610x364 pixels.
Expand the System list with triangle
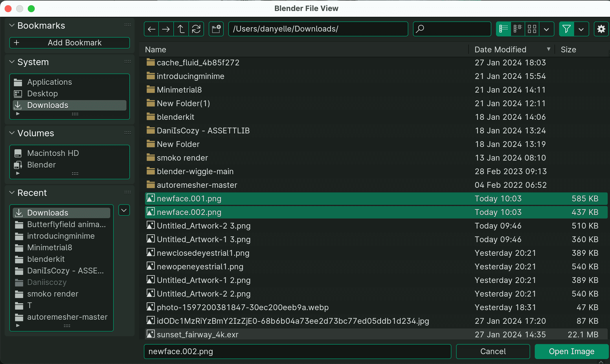(x=18, y=114)
